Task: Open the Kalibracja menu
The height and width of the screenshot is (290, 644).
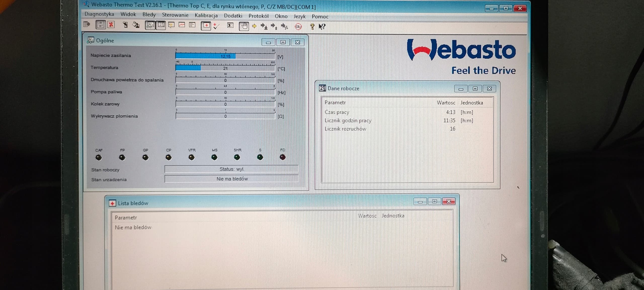Action: (x=206, y=15)
